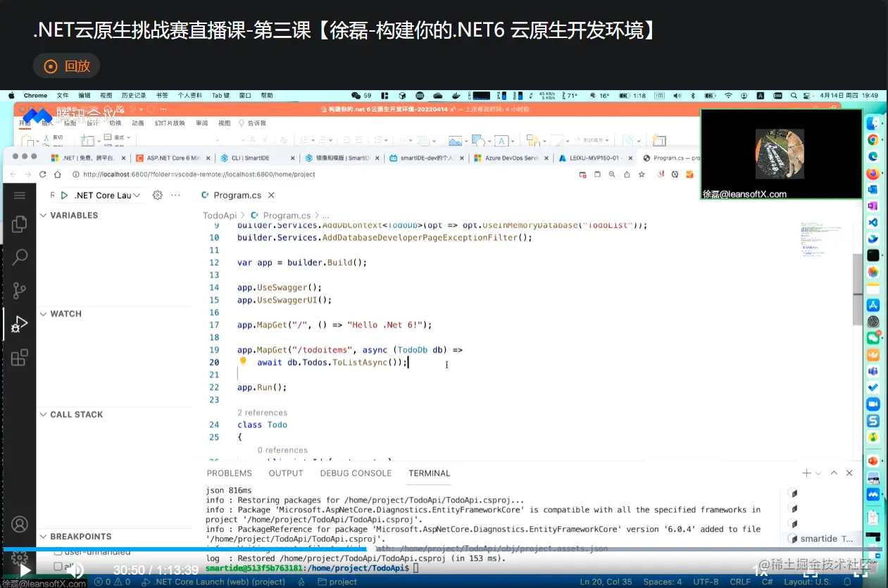The image size is (888, 588).
Task: Open debug view more actions ellipsis
Action: [x=176, y=195]
